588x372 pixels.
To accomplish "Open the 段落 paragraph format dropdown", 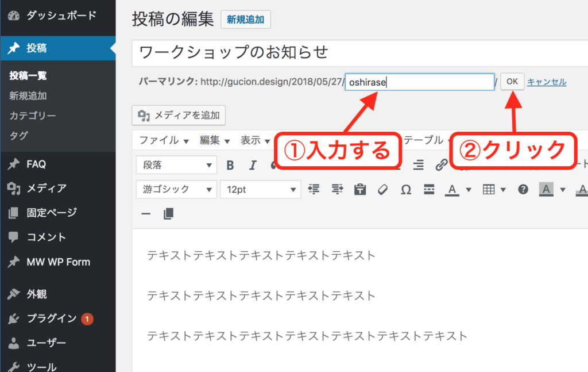I will coord(176,165).
